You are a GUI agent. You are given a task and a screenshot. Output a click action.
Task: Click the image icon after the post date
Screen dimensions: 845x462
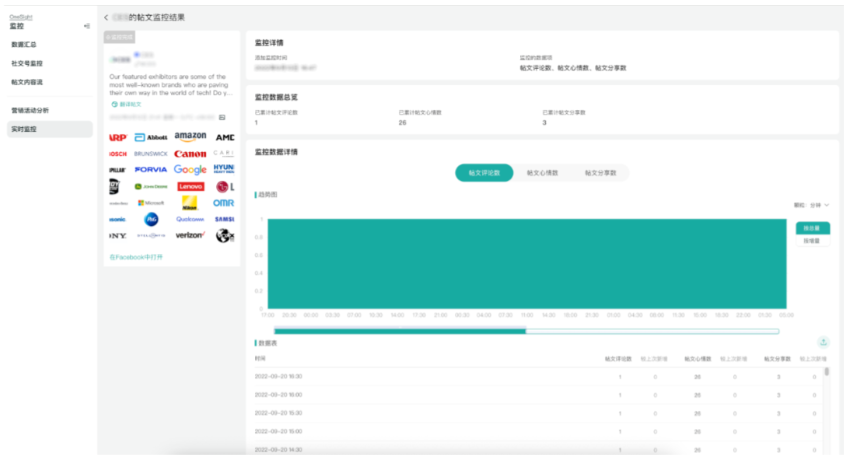click(x=222, y=117)
